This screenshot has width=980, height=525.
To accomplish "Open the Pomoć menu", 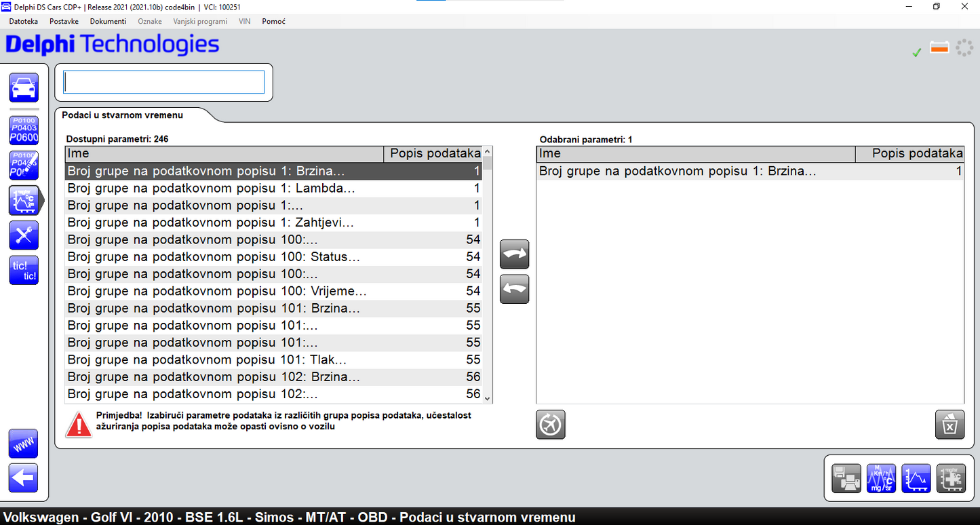I will coord(273,21).
